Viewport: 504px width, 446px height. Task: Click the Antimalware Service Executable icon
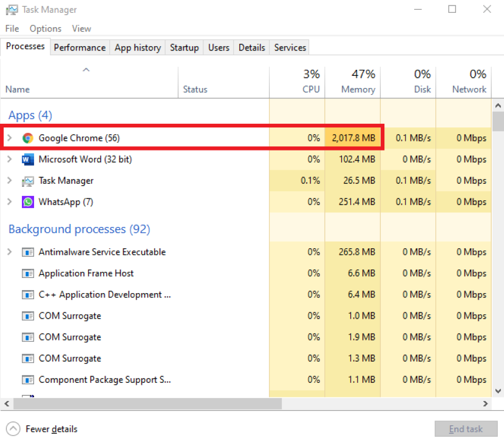pos(28,252)
